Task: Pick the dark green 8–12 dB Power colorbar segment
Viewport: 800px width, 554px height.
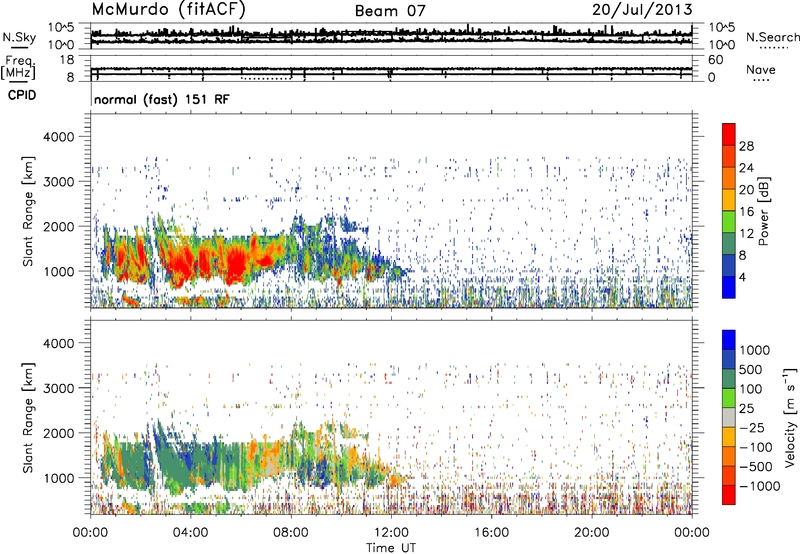Action: (729, 243)
